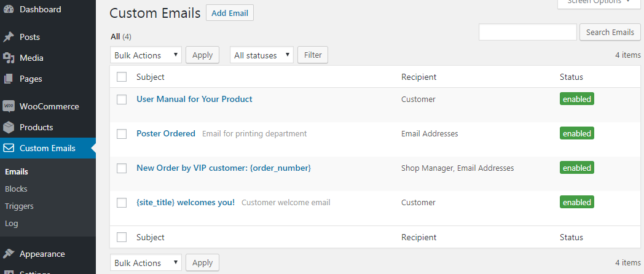
Task: Click the Add Email button
Action: click(x=230, y=13)
